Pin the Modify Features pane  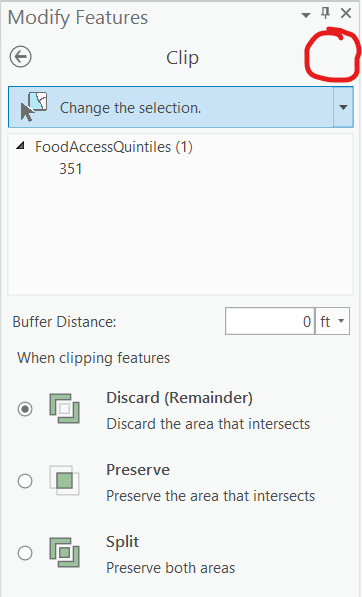pos(325,13)
